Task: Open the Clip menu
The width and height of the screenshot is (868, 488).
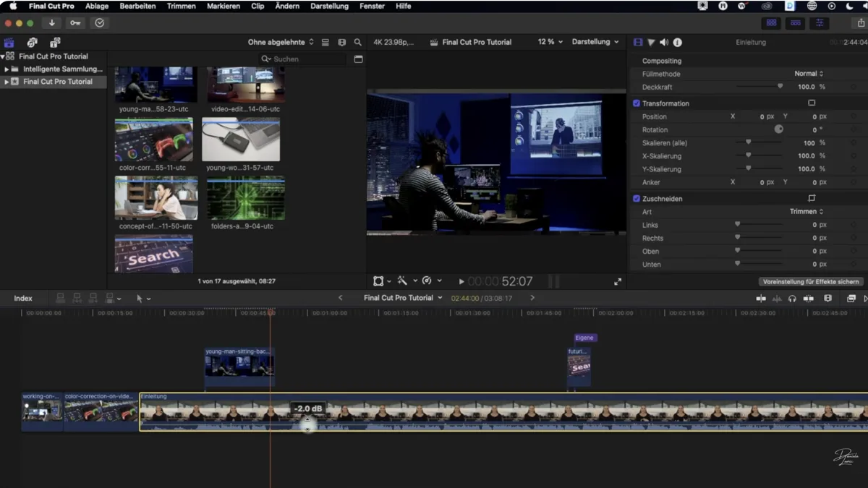Action: (258, 6)
